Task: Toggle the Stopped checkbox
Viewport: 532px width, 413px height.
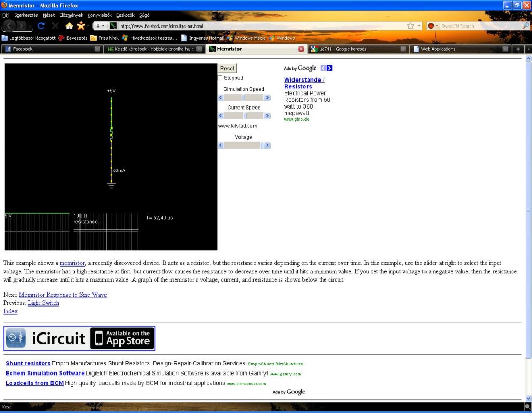Action: pos(220,78)
